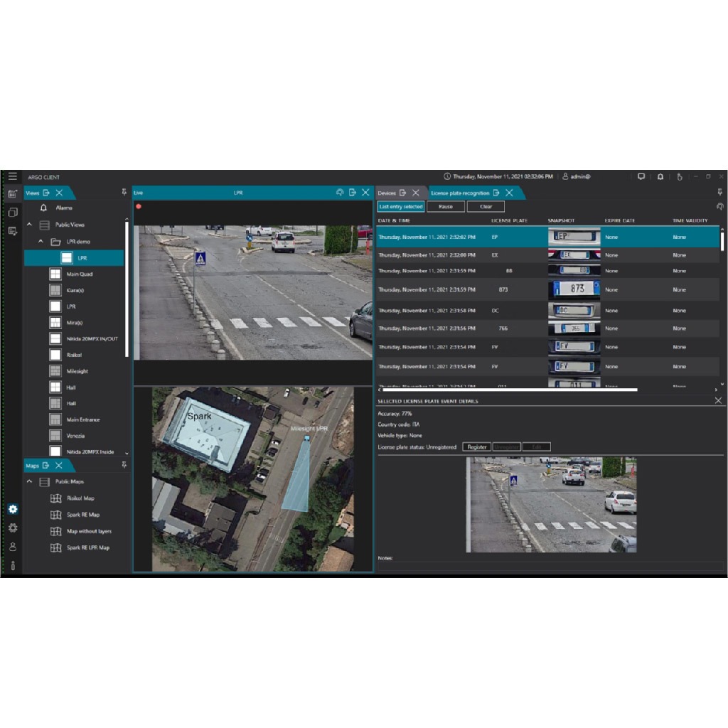Click the info icon in the left sidebar
Viewport: 728px width, 728px height.
point(12,566)
